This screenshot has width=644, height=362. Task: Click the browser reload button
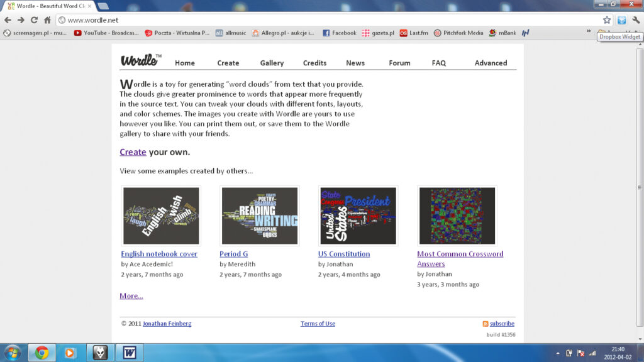34,20
